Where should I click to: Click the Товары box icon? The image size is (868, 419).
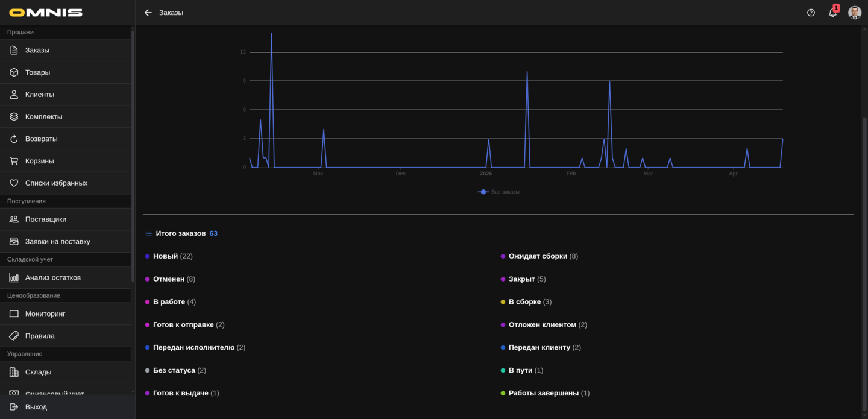pyautogui.click(x=14, y=72)
